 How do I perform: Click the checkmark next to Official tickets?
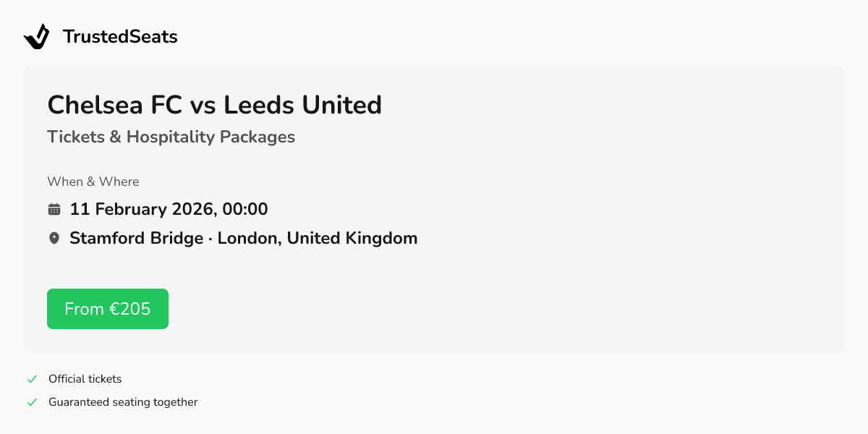pos(32,379)
